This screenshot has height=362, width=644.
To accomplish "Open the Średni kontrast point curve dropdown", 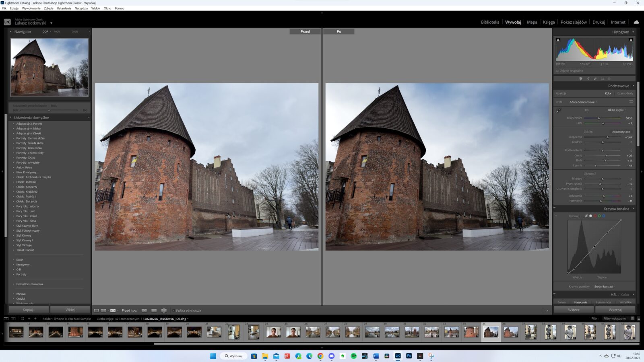I will pos(604,286).
